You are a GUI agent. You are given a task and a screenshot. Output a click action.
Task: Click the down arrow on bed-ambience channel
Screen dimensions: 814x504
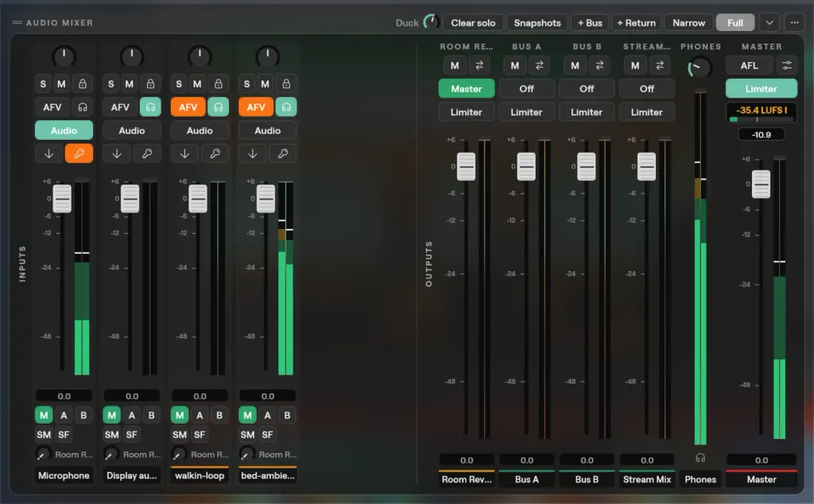tap(253, 153)
